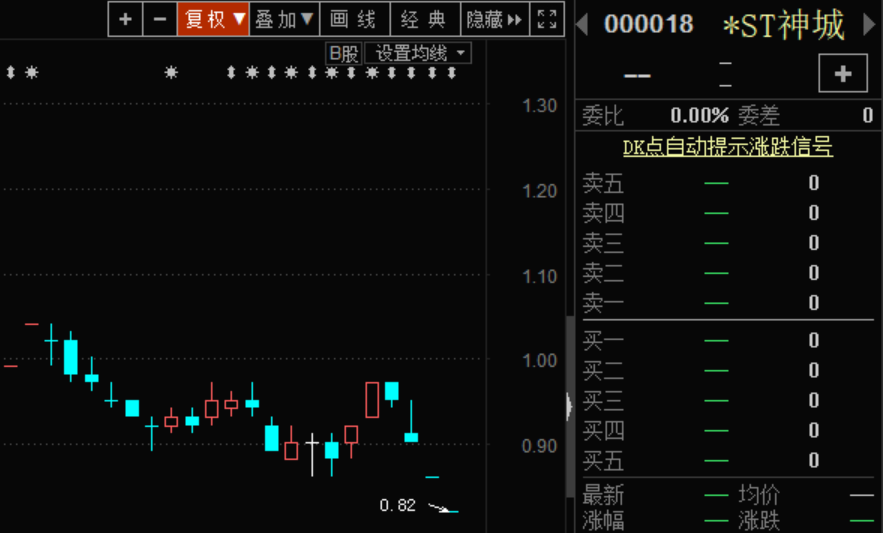
Task: Click the 最新 price label
Action: [603, 495]
